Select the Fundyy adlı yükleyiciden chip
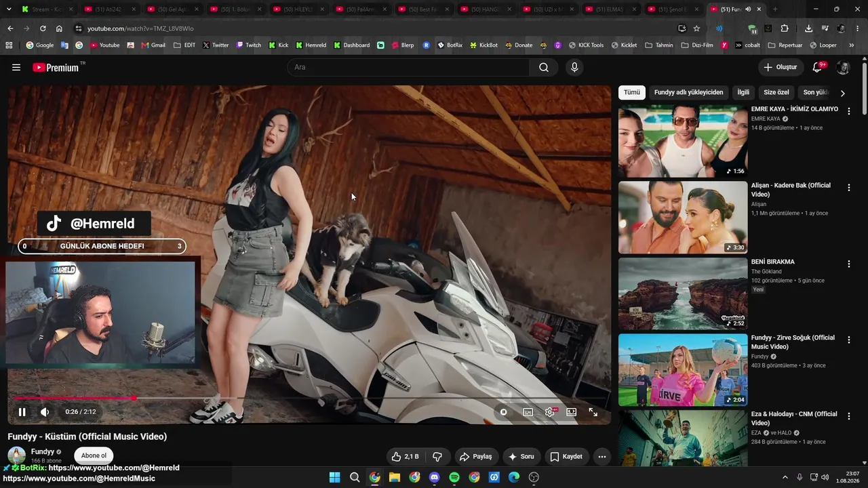The height and width of the screenshot is (488, 868). click(x=688, y=92)
